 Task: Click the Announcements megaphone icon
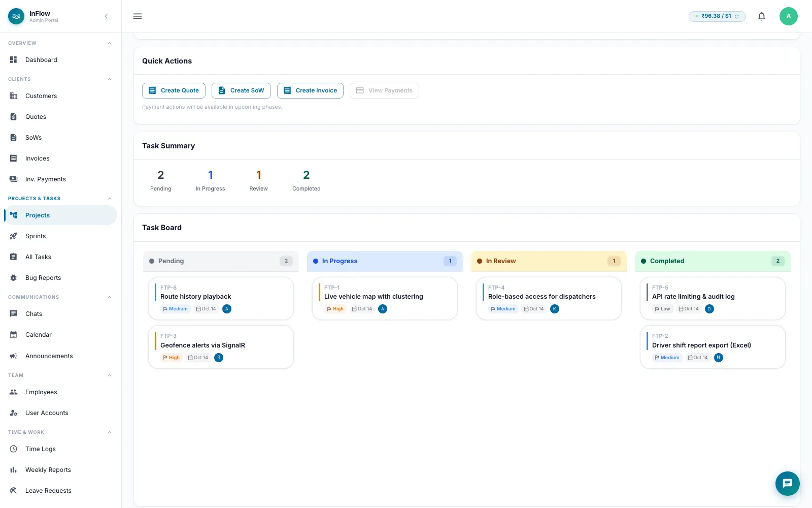[14, 356]
